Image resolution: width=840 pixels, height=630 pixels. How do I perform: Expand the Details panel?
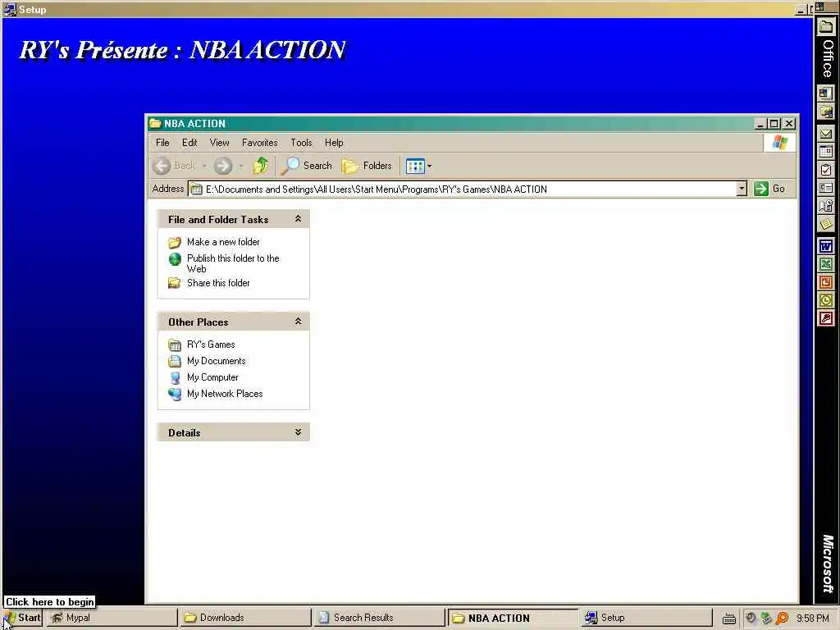tap(298, 431)
